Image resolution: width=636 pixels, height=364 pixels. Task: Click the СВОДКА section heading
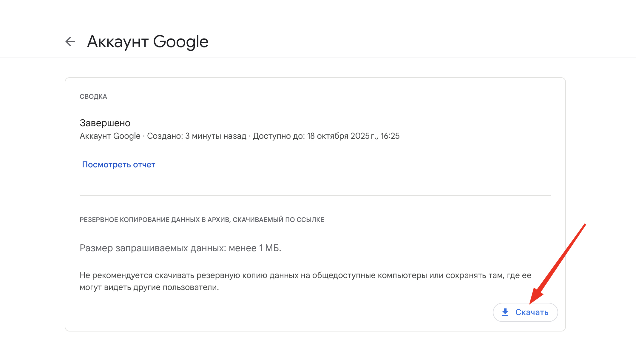[x=93, y=97]
